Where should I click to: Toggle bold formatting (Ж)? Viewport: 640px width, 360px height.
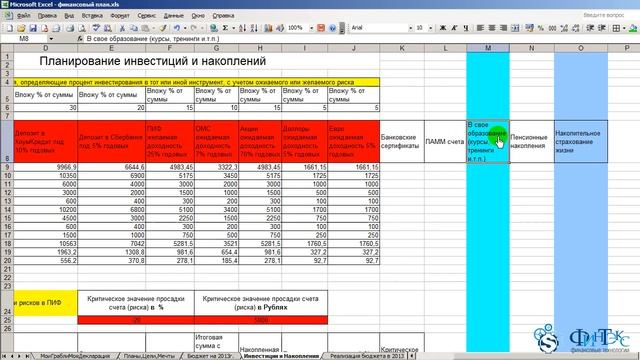pyautogui.click(x=442, y=28)
